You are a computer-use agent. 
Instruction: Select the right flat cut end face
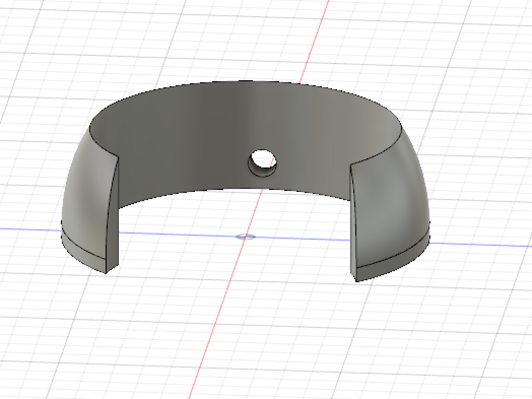353,224
